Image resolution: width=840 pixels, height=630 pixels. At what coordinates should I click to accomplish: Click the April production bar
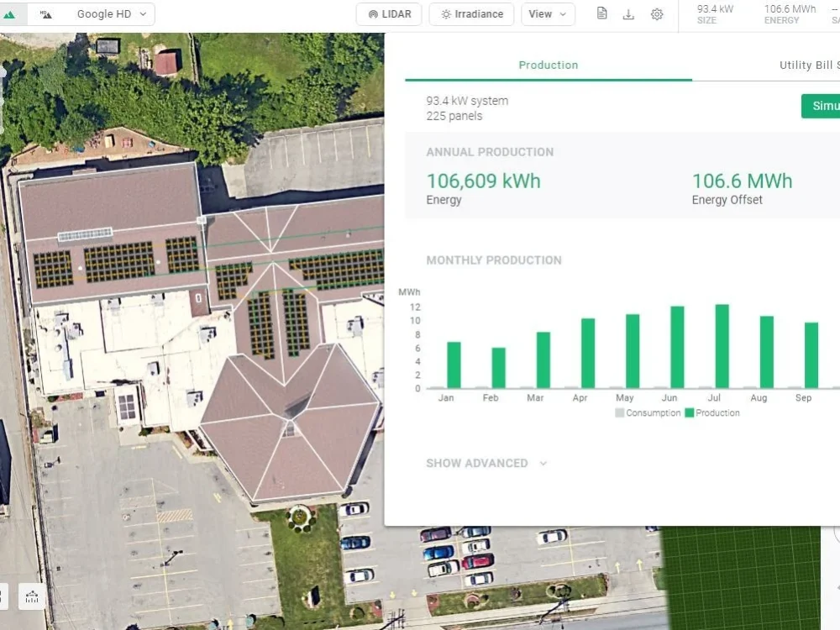pyautogui.click(x=588, y=353)
